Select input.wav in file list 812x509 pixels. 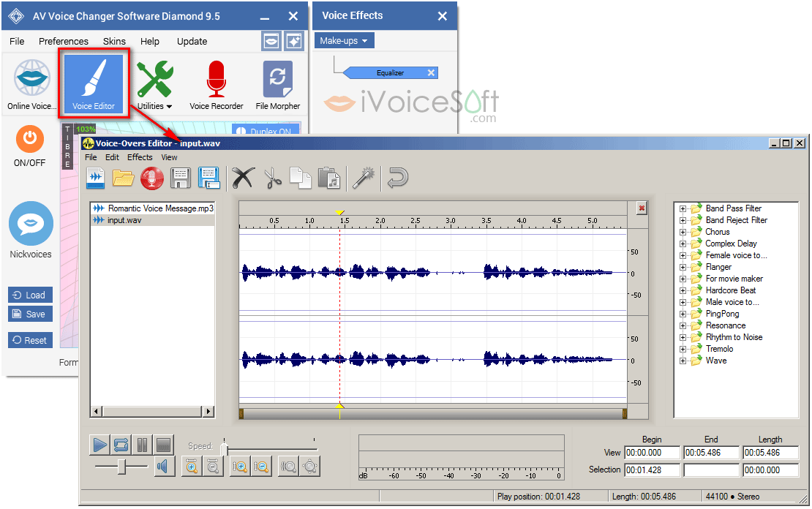153,220
